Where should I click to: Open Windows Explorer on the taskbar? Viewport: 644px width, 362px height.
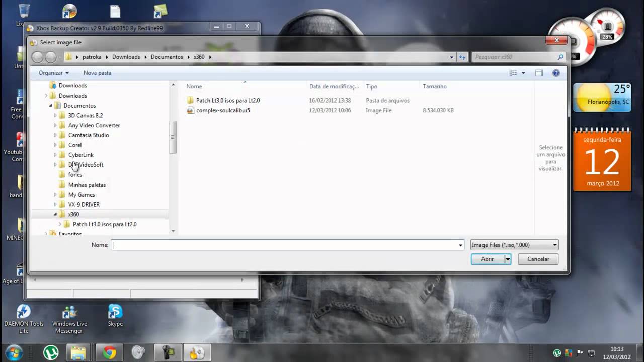(78, 353)
